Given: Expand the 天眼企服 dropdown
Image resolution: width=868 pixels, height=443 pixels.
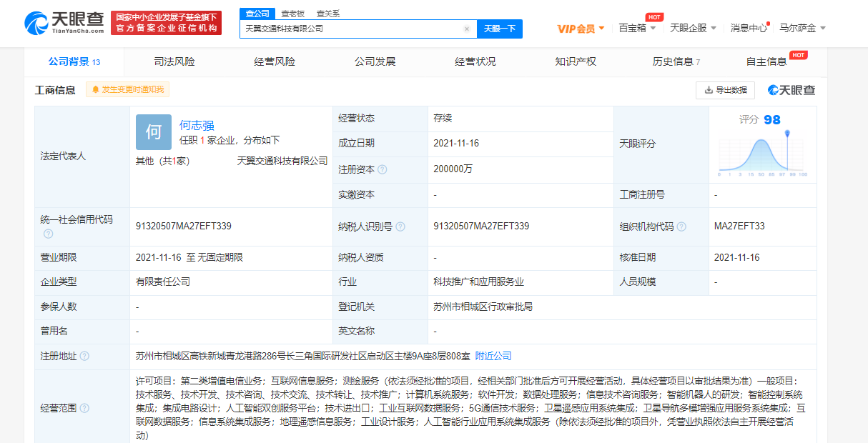Looking at the screenshot, I should (692, 29).
